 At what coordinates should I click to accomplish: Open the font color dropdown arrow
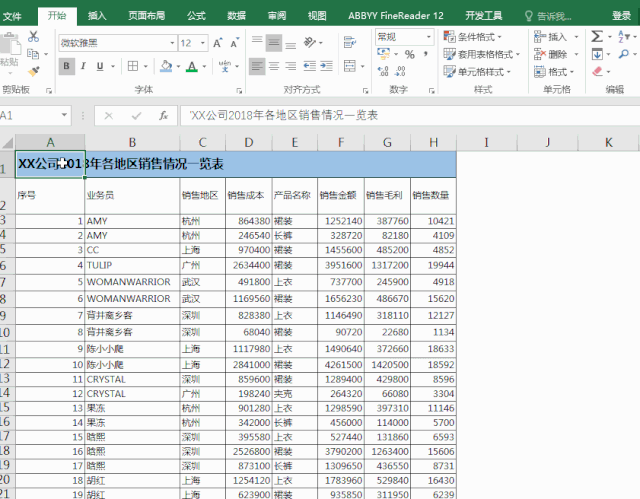click(204, 66)
